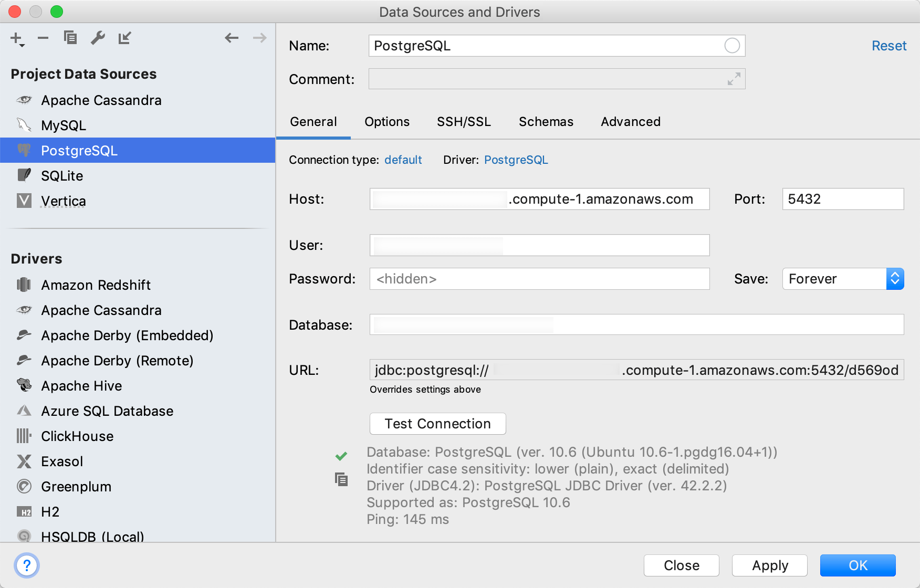Copy the connection test results
Viewport: 920px width, 588px height.
341,479
